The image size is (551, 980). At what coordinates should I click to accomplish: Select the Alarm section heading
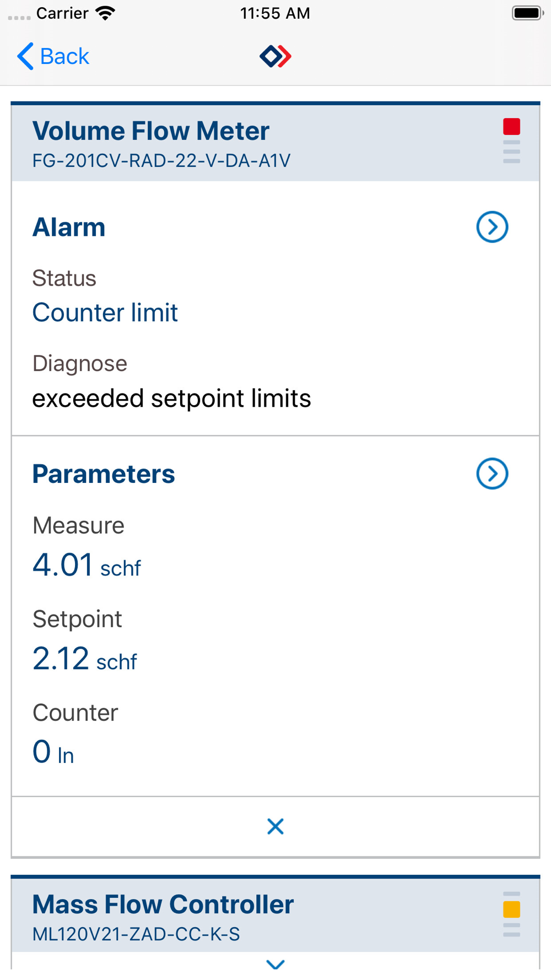pyautogui.click(x=69, y=227)
